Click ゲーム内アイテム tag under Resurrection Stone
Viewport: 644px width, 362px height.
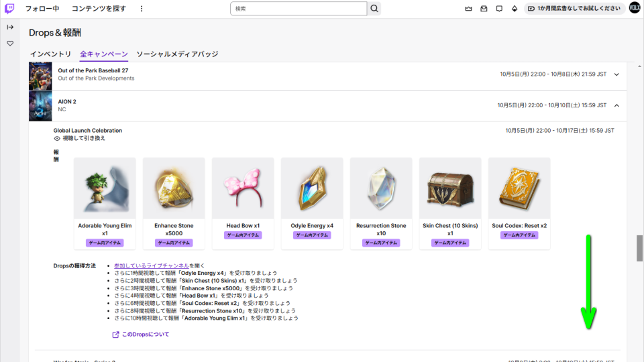click(381, 243)
